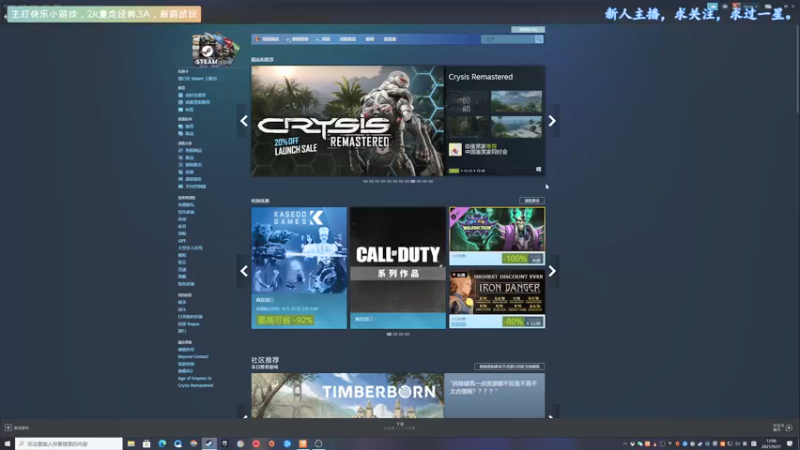The width and height of the screenshot is (800, 450).
Task: Open 'Rogue' tag link in sidebar
Action: click(x=188, y=324)
